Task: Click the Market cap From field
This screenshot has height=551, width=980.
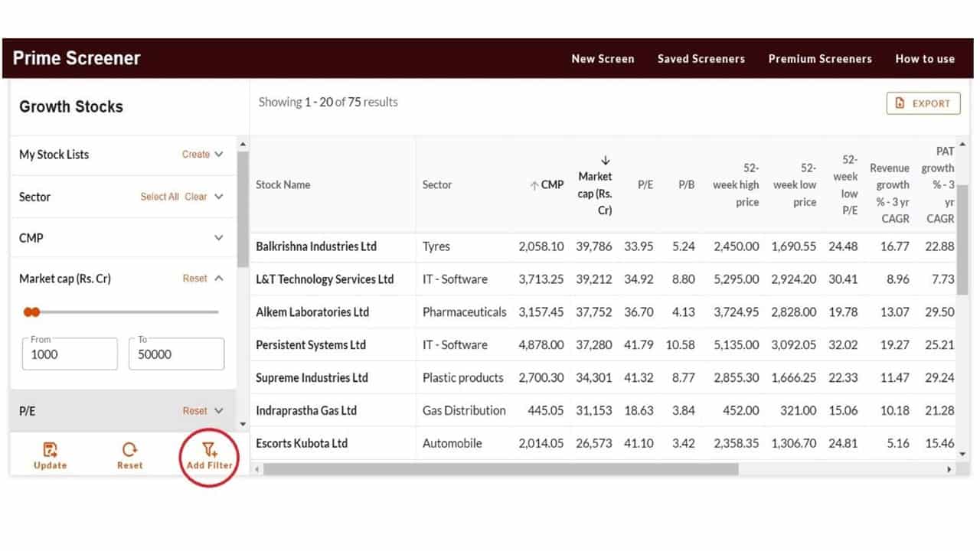Action: (x=70, y=354)
